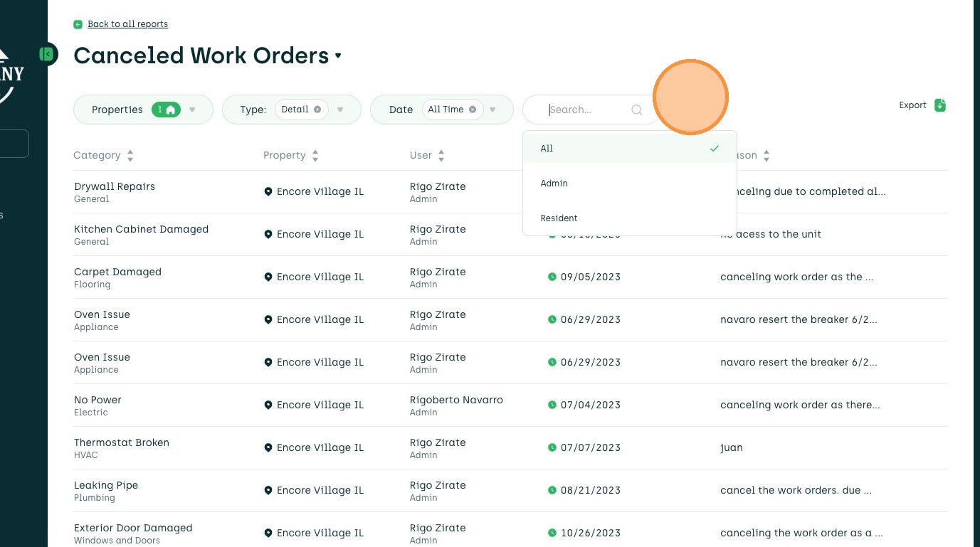Screen dimensions: 980x547
Task: Click the Export button label
Action: (912, 105)
